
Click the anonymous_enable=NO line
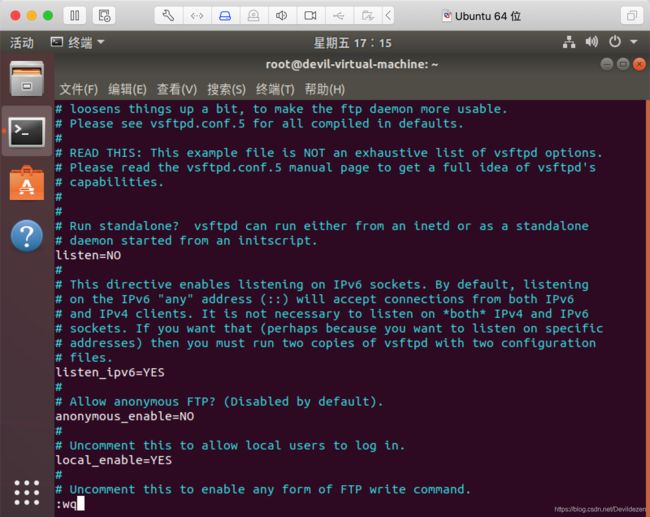click(x=125, y=416)
